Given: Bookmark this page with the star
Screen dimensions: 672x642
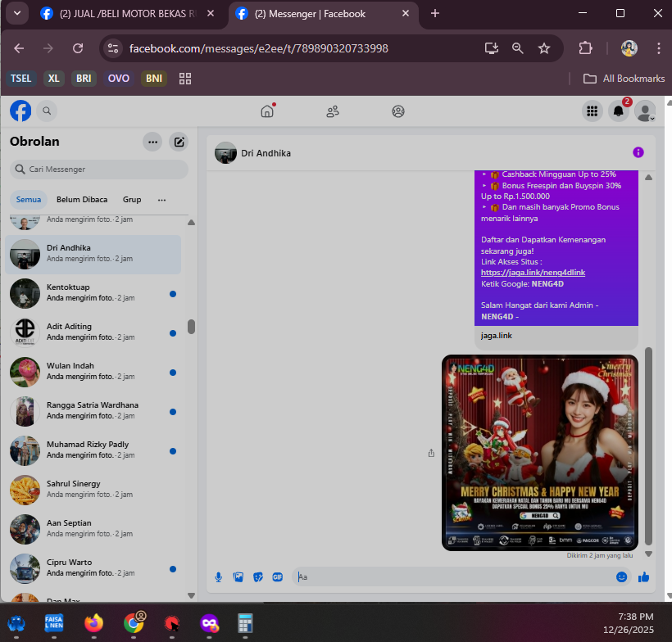Looking at the screenshot, I should coord(544,48).
